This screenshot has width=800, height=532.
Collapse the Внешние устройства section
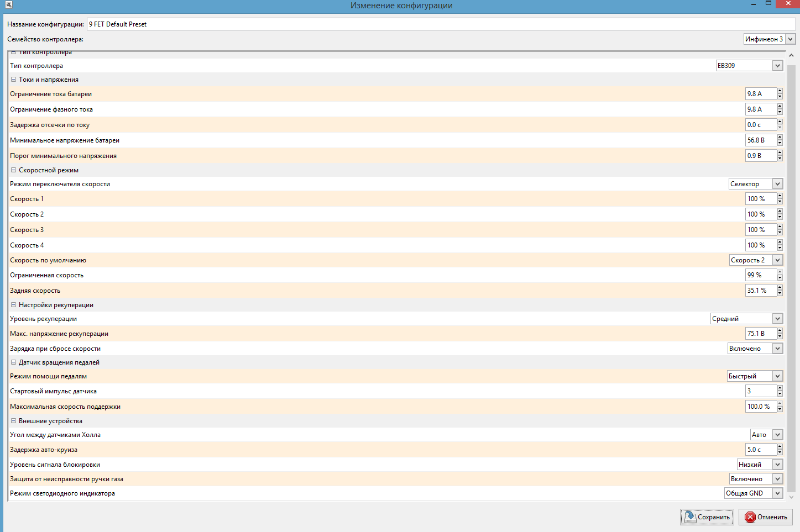14,421
